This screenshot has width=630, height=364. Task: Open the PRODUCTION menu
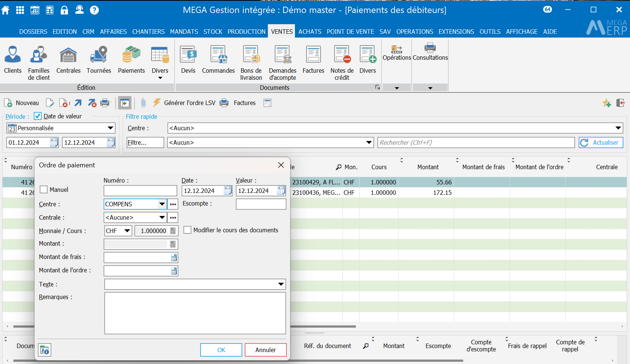click(x=247, y=32)
